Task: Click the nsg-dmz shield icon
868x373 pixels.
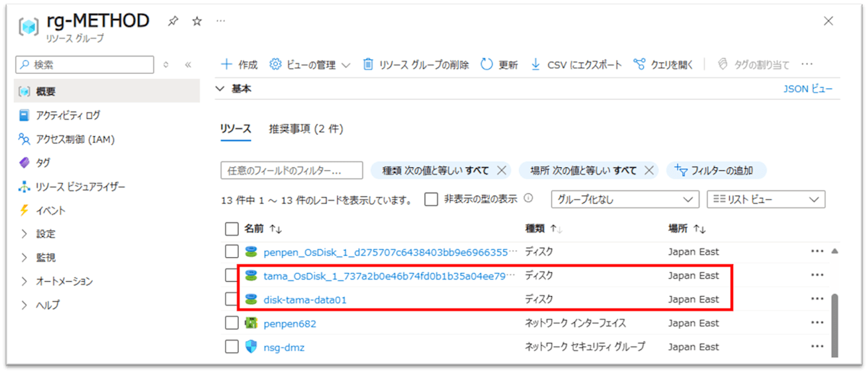Action: point(251,347)
